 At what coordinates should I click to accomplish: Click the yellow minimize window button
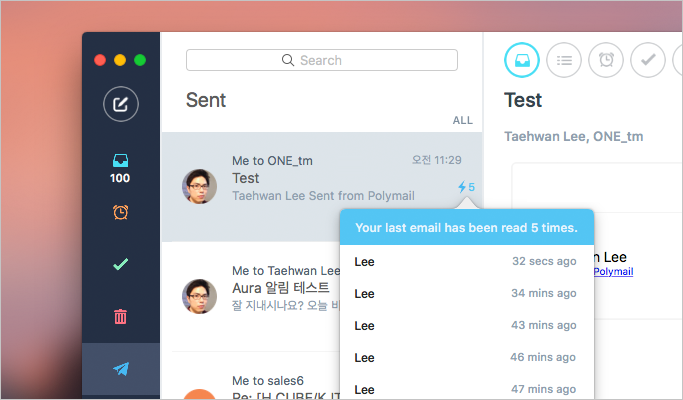[120, 60]
